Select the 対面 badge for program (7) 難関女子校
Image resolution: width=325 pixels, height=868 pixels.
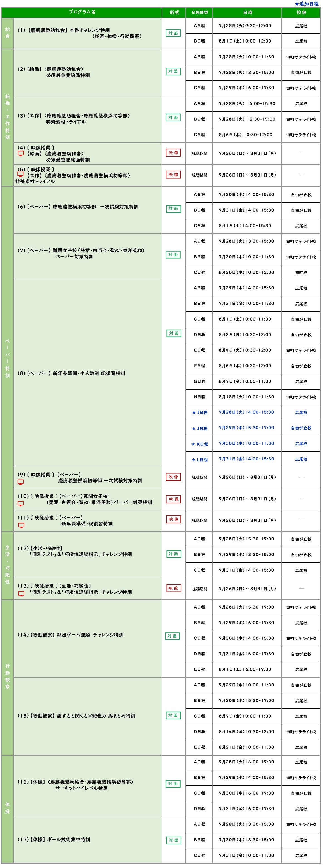[173, 255]
